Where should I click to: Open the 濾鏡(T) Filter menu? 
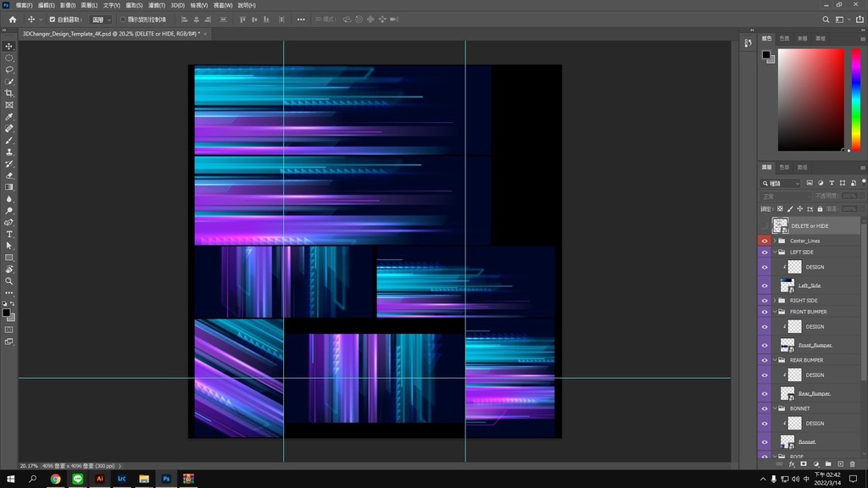[x=157, y=5]
